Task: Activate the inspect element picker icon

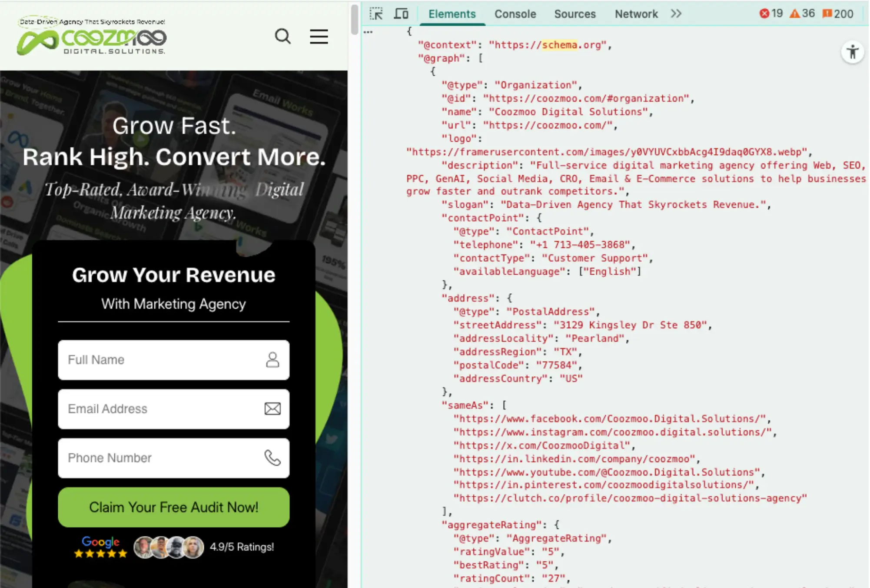Action: [x=376, y=14]
